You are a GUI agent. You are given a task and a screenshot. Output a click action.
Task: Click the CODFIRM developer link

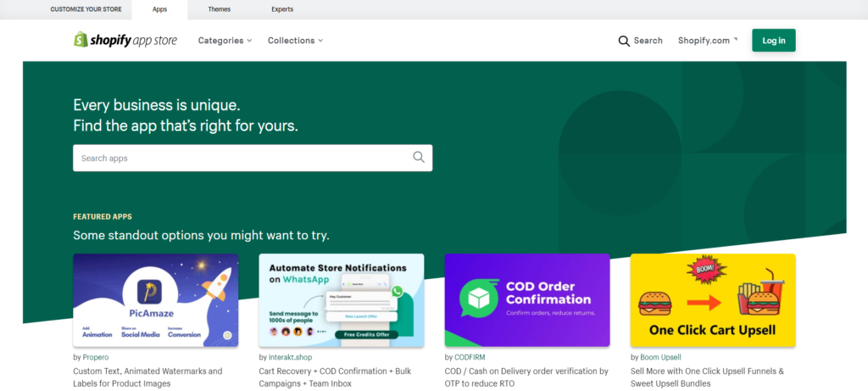click(x=470, y=357)
